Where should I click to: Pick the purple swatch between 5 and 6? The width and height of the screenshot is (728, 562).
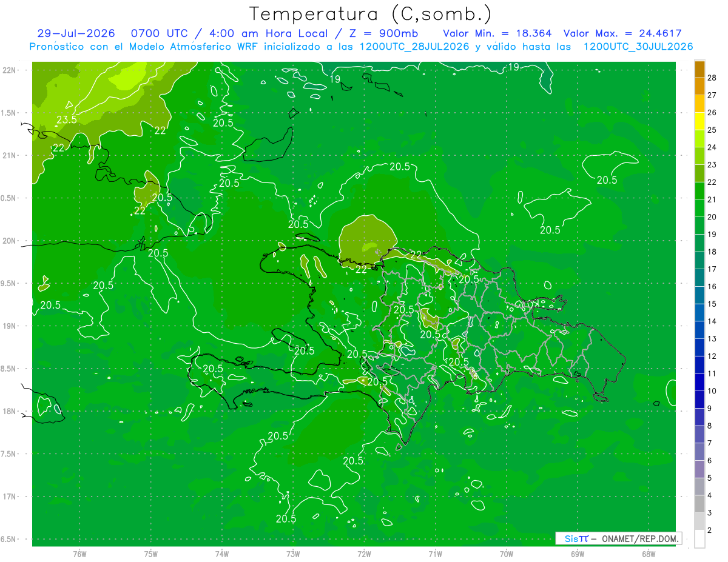(x=699, y=469)
